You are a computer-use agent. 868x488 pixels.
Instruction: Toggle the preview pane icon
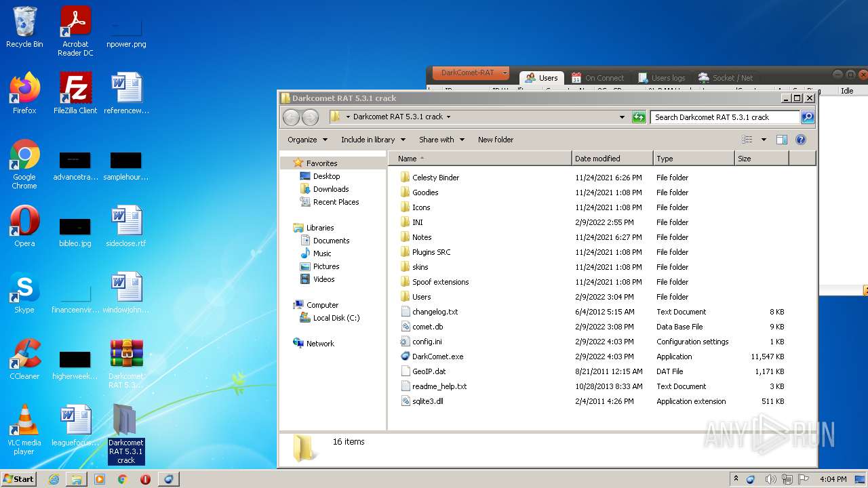(781, 140)
